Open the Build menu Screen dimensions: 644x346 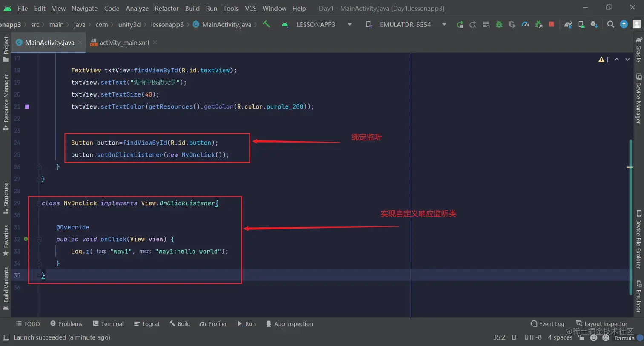pyautogui.click(x=192, y=8)
